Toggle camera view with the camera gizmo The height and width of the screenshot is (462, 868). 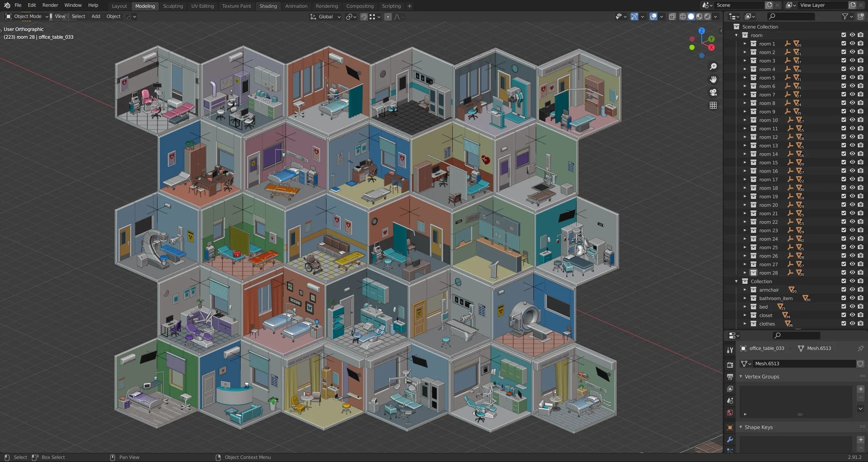click(x=713, y=92)
